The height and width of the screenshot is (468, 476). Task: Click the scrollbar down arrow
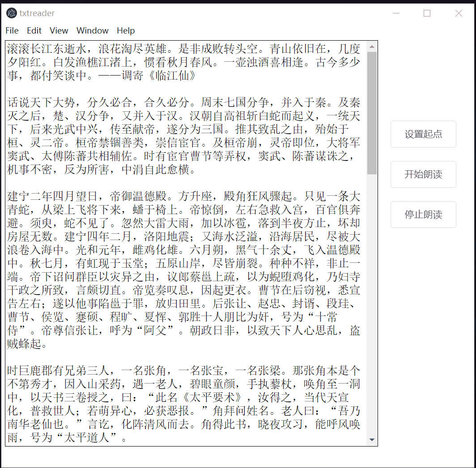pos(372,440)
